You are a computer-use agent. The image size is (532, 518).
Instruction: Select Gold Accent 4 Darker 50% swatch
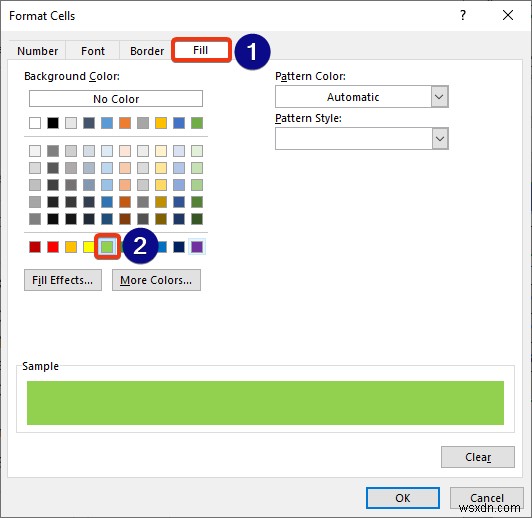pos(161,219)
